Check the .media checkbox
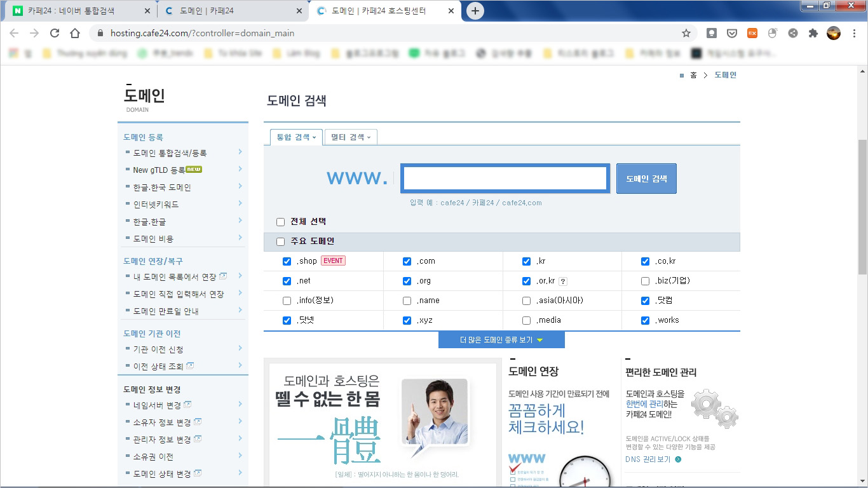868x488 pixels. [526, 320]
